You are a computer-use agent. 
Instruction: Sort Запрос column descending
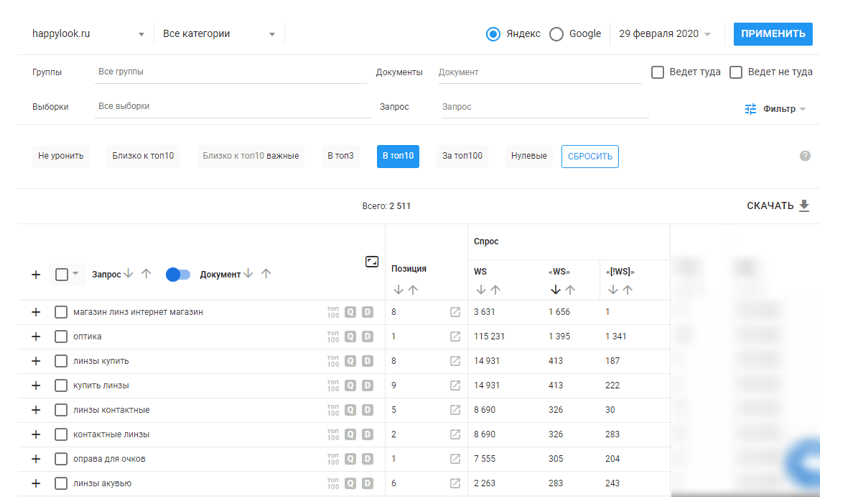coord(128,273)
